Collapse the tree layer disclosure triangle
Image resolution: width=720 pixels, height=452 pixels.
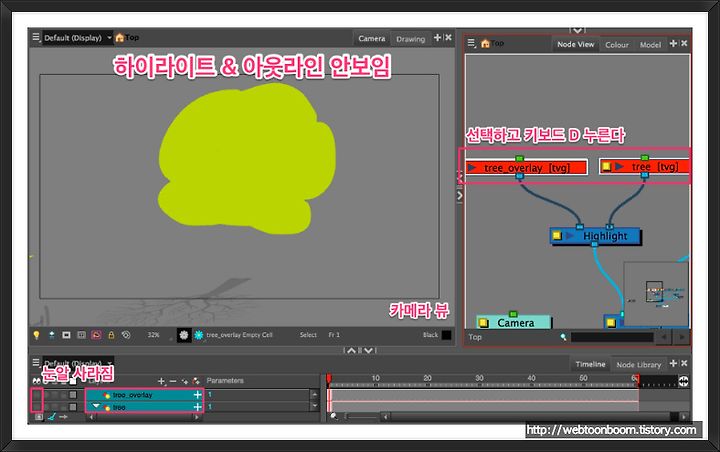[96, 406]
